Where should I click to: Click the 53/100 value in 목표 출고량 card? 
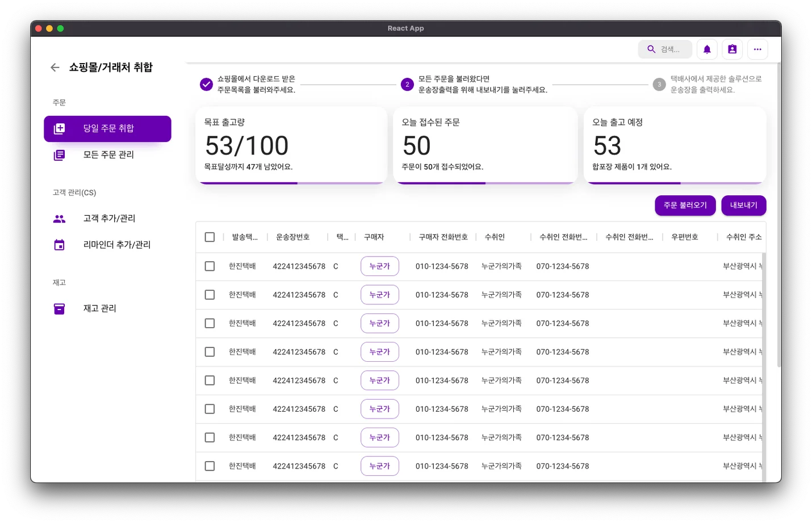[247, 146]
